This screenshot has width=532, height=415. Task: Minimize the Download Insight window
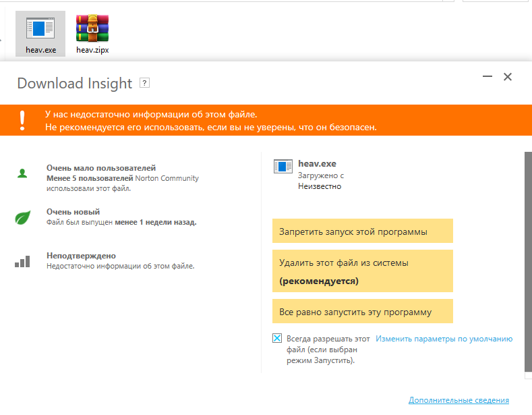coord(487,78)
